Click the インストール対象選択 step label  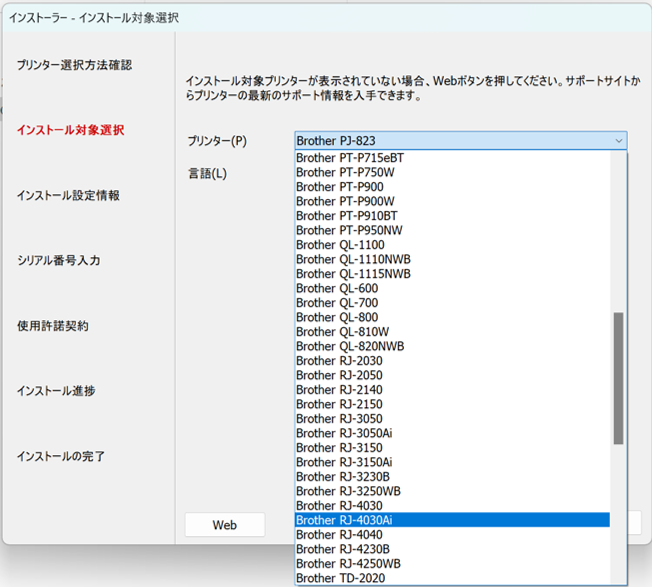coord(70,130)
